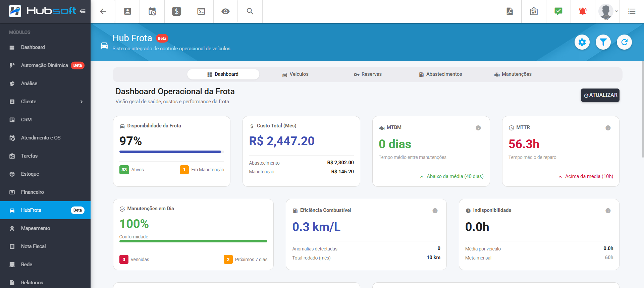The image size is (644, 288).
Task: Click the 56.3h MTTR value
Action: tap(524, 144)
